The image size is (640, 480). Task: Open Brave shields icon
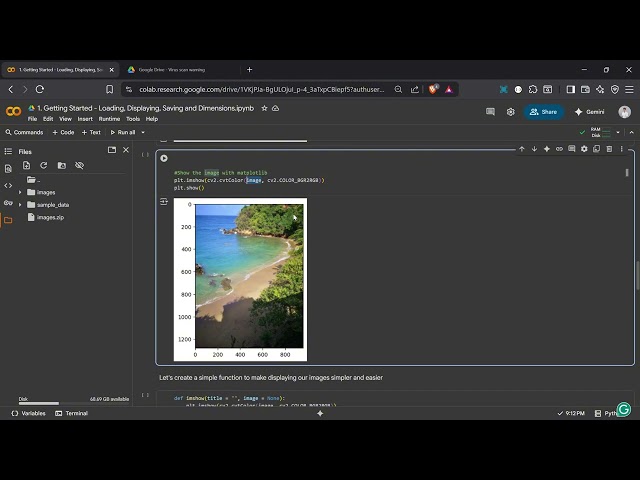click(433, 89)
